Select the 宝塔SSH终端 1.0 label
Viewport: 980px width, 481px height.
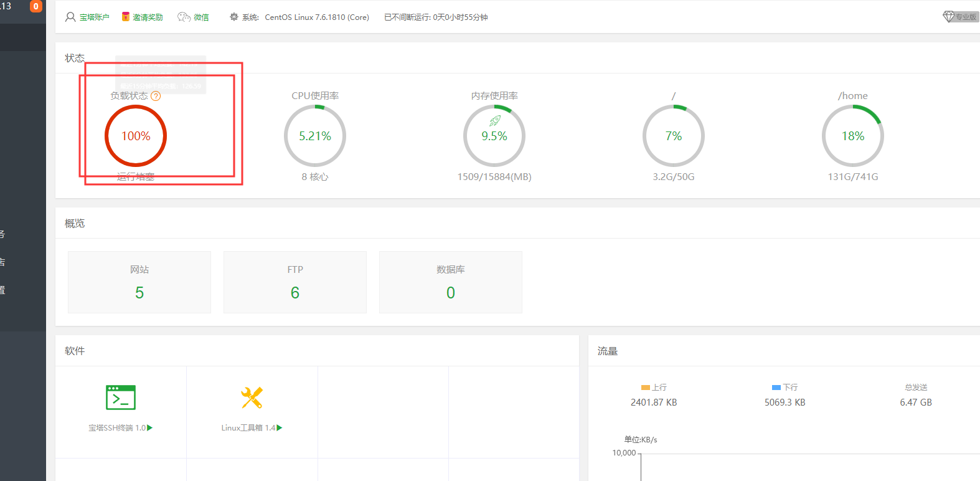(117, 428)
